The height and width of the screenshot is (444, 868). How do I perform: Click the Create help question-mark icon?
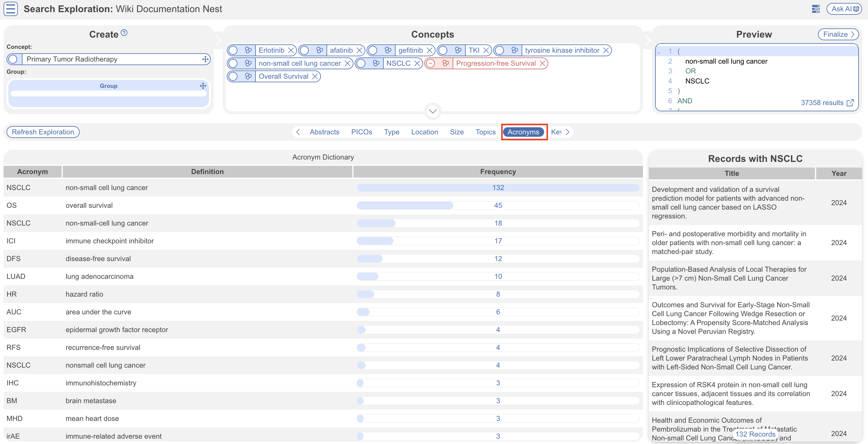tap(124, 33)
